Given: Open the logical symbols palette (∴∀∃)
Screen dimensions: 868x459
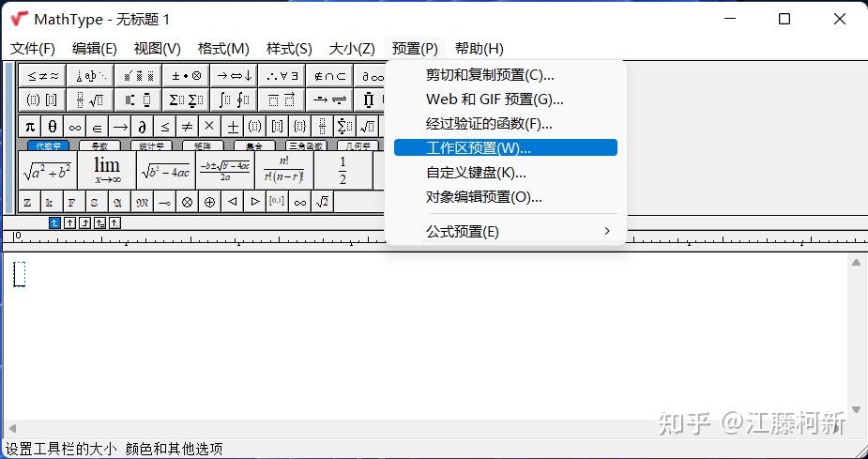Looking at the screenshot, I should coord(282,76).
